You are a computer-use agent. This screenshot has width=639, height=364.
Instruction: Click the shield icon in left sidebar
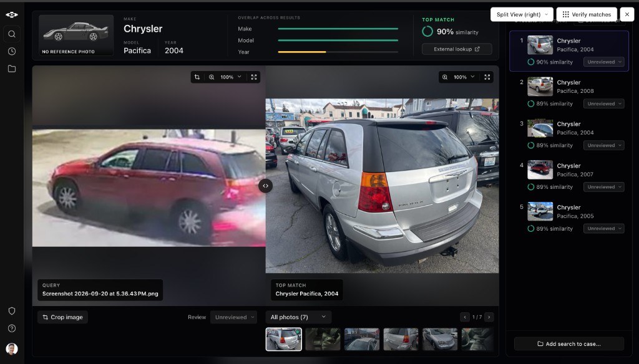[12, 311]
